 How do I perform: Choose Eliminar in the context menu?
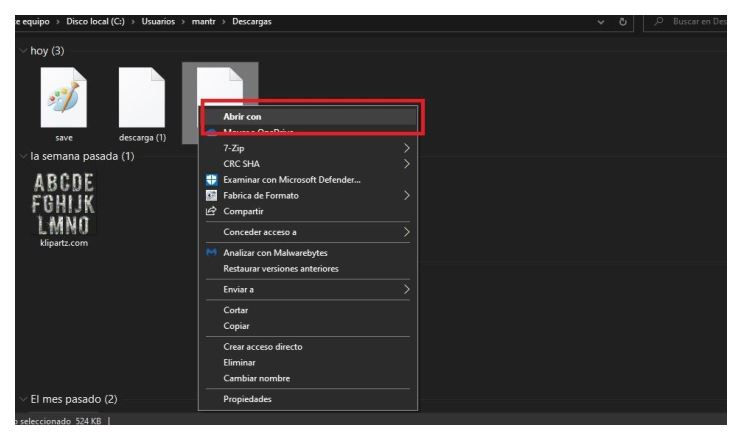tap(308, 363)
